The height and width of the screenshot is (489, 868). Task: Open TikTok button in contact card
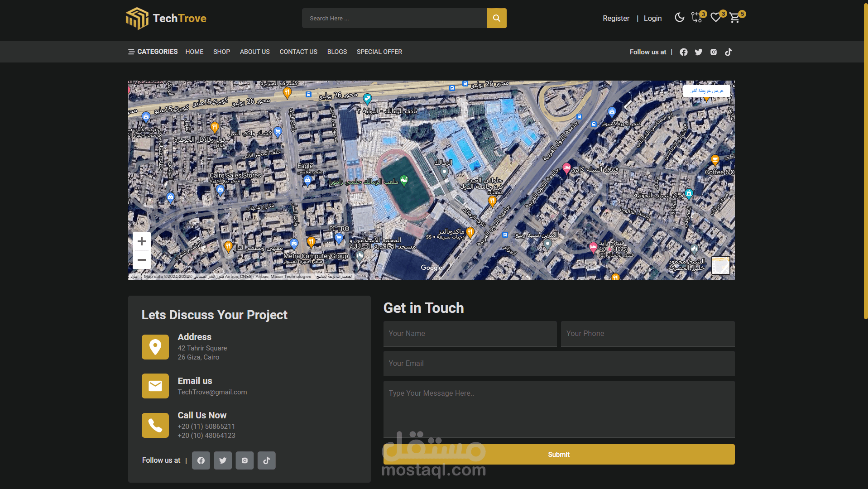pos(267,460)
